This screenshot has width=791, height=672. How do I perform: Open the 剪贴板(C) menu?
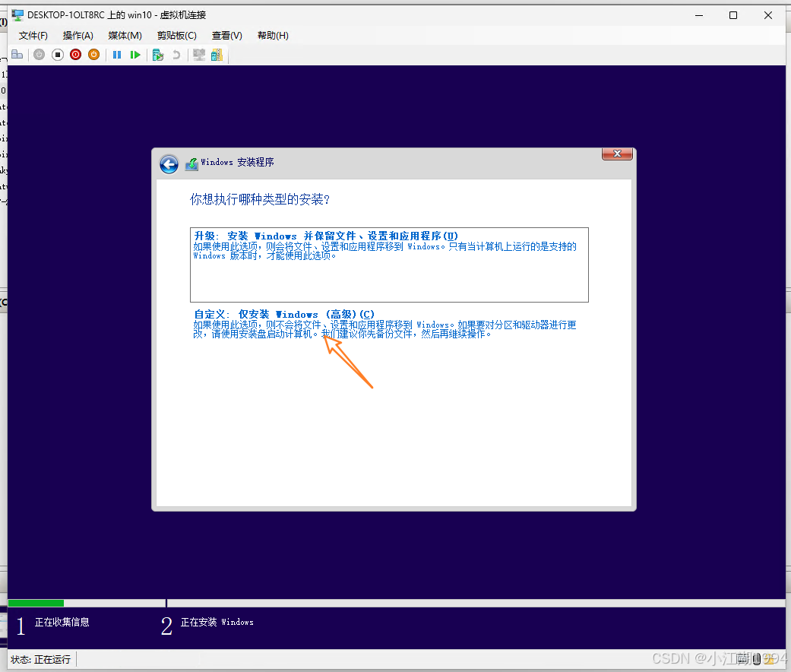pyautogui.click(x=176, y=35)
